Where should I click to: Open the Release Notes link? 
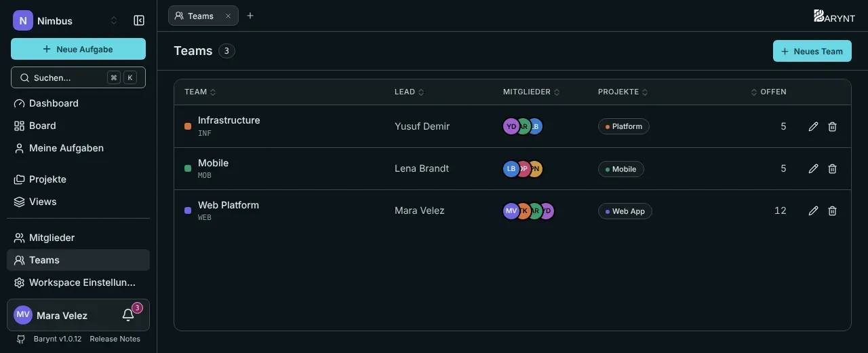(115, 339)
